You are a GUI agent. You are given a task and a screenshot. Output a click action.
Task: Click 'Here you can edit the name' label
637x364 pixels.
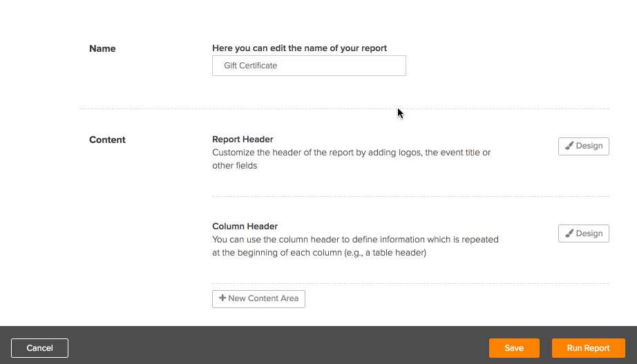(x=299, y=48)
